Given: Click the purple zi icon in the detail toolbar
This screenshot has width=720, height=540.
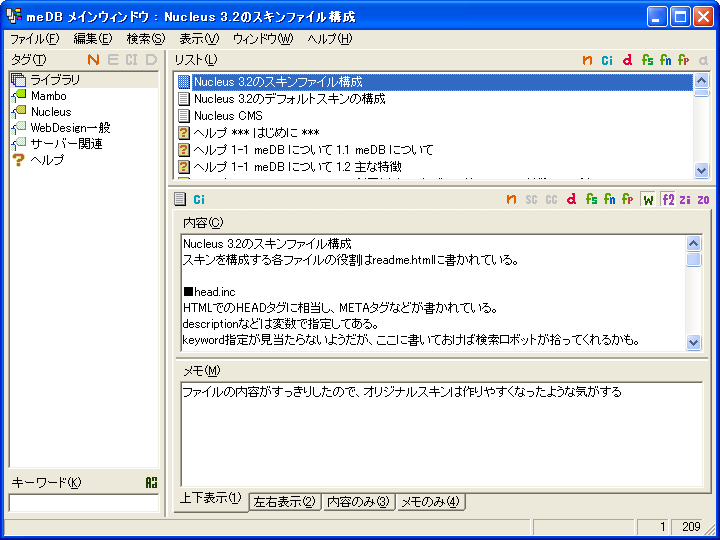Looking at the screenshot, I should pyautogui.click(x=685, y=199).
